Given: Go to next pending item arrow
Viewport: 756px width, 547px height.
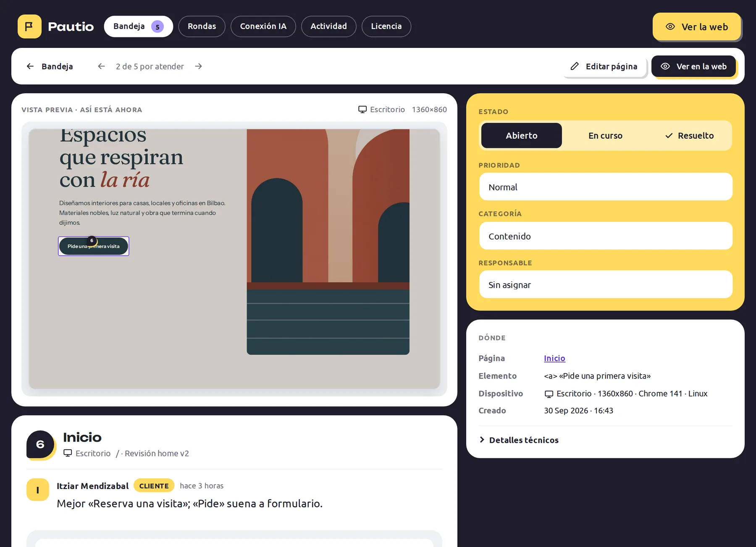Looking at the screenshot, I should pyautogui.click(x=199, y=66).
